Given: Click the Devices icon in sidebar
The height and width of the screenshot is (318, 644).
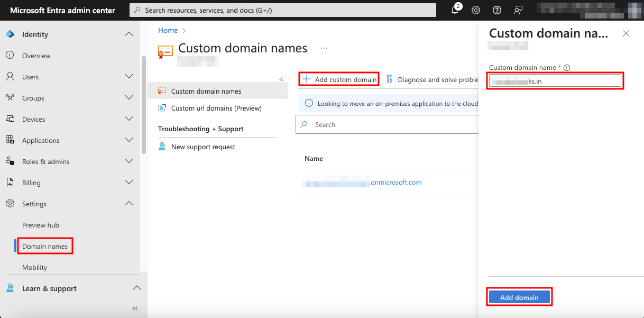Looking at the screenshot, I should pos(10,119).
